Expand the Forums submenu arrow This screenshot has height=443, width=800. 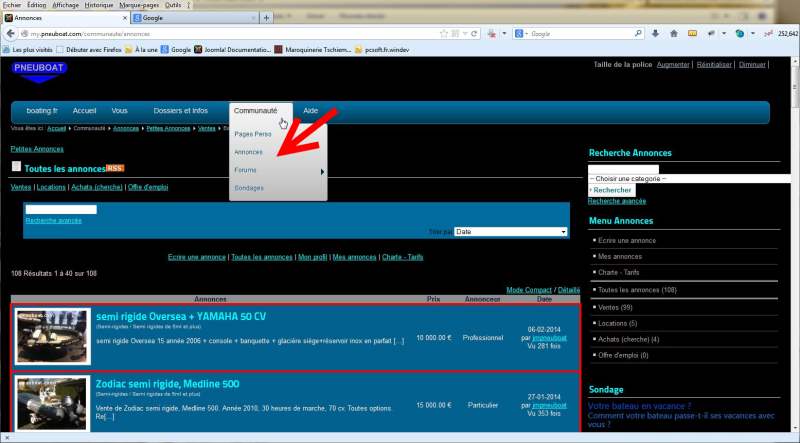321,171
